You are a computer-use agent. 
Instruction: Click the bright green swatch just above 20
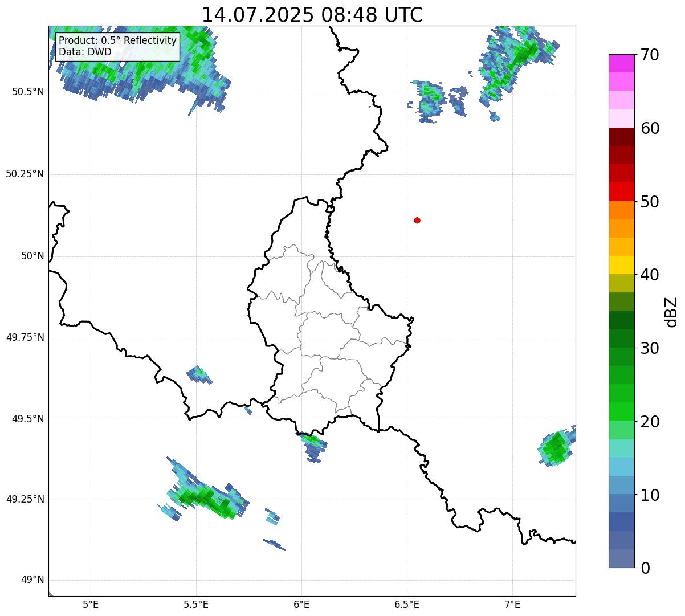[622, 411]
